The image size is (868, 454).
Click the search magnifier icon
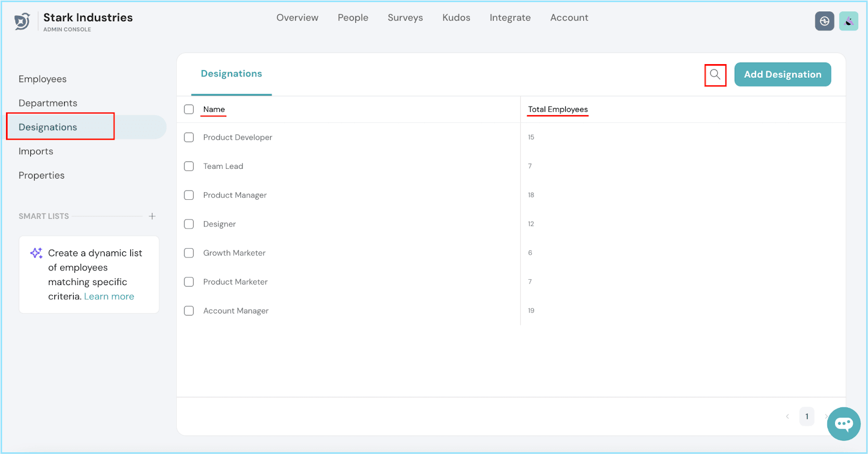[x=715, y=74]
